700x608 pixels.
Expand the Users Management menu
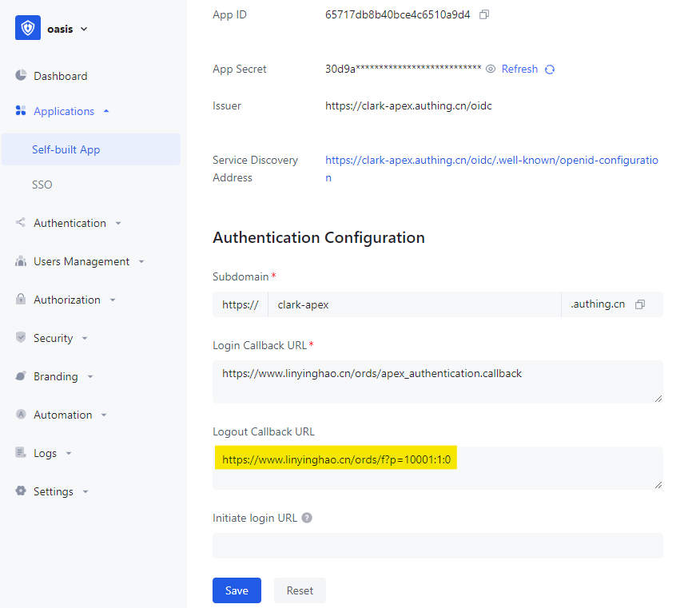coord(141,262)
